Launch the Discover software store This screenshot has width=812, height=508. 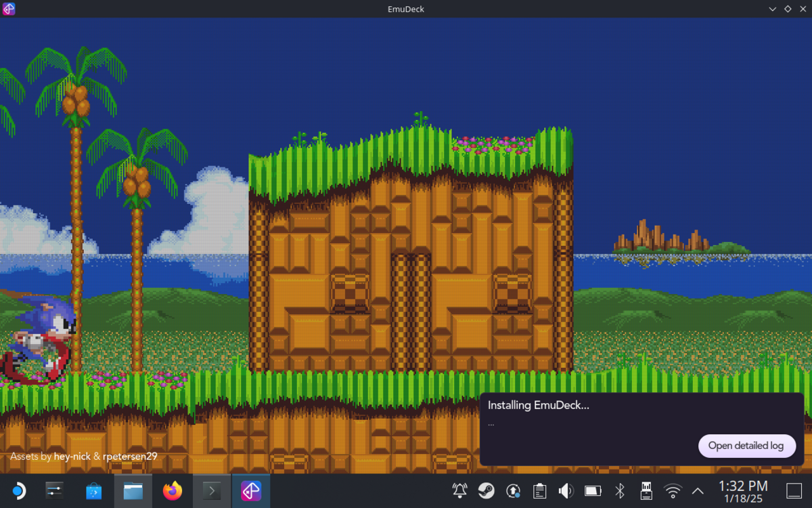(93, 491)
